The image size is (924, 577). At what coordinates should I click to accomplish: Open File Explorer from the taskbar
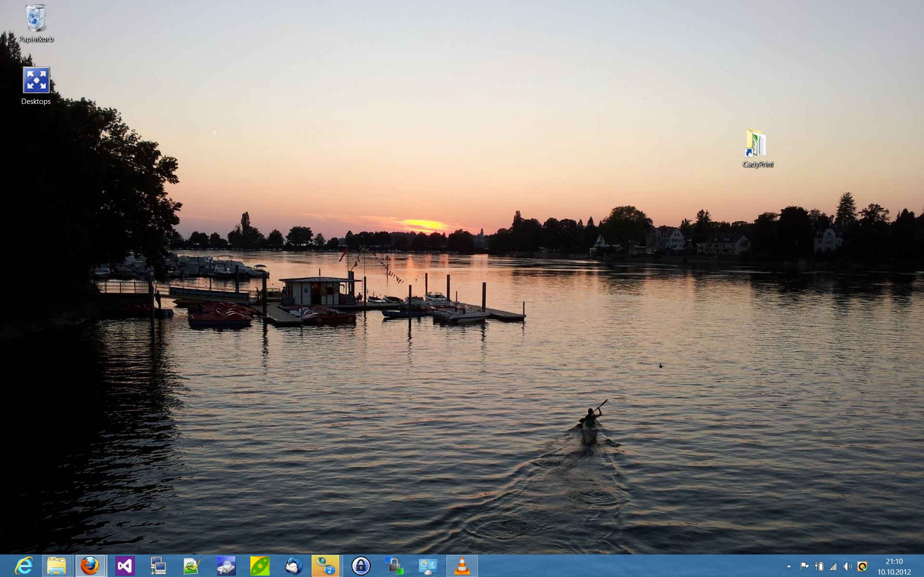pos(56,566)
